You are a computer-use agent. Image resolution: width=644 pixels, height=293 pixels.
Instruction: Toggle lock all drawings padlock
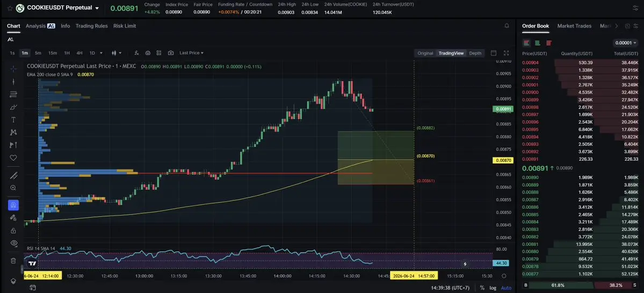tap(13, 231)
